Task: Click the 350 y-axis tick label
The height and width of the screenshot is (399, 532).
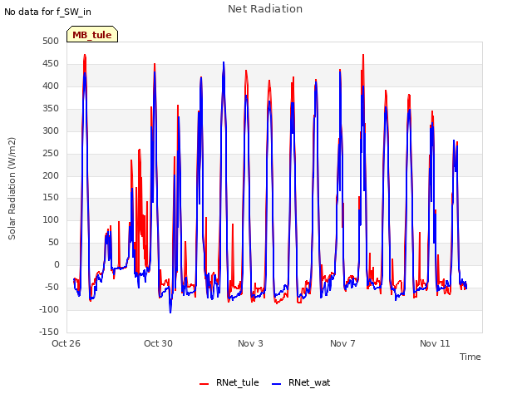Action: 51,108
